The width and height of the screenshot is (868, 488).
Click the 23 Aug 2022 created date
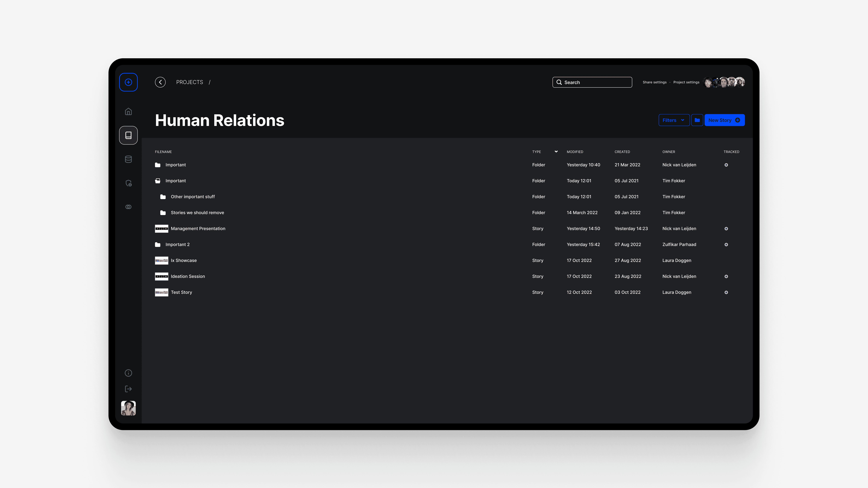pyautogui.click(x=628, y=277)
